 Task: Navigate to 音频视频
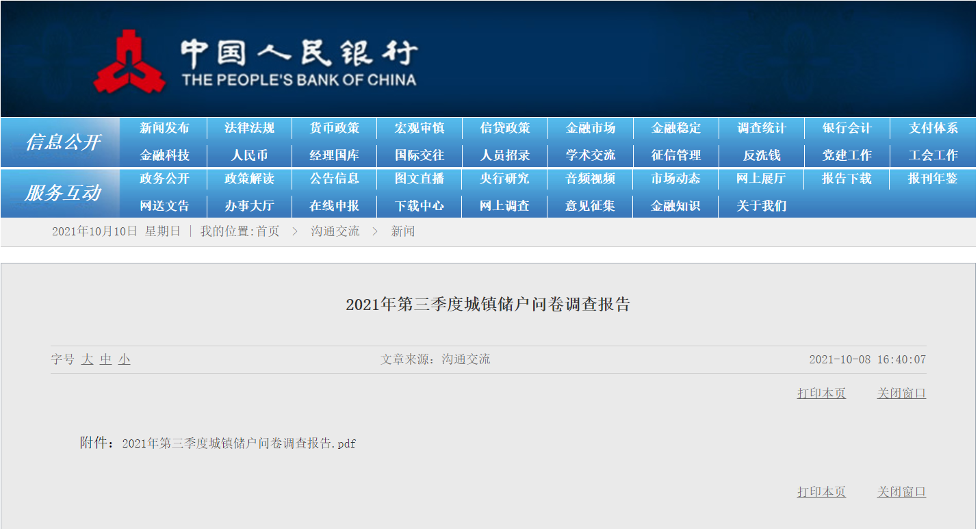point(591,179)
